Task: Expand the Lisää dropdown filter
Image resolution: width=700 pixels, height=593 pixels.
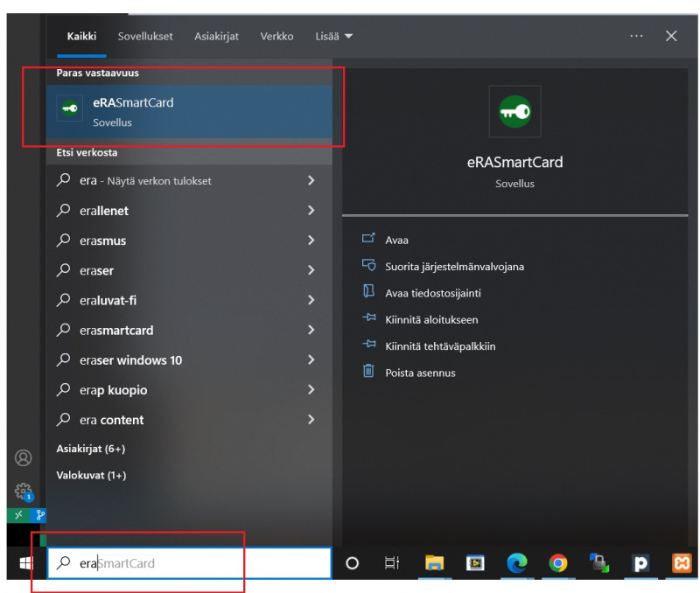Action: click(x=334, y=36)
